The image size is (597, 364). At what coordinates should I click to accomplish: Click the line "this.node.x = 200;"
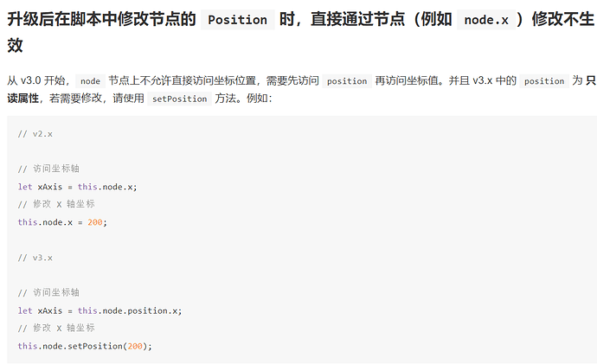pyautogui.click(x=62, y=222)
